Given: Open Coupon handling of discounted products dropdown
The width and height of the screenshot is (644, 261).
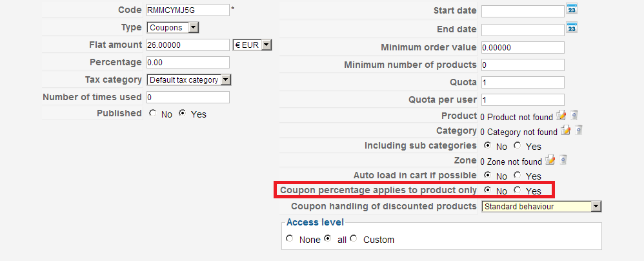Looking at the screenshot, I should click(x=541, y=206).
